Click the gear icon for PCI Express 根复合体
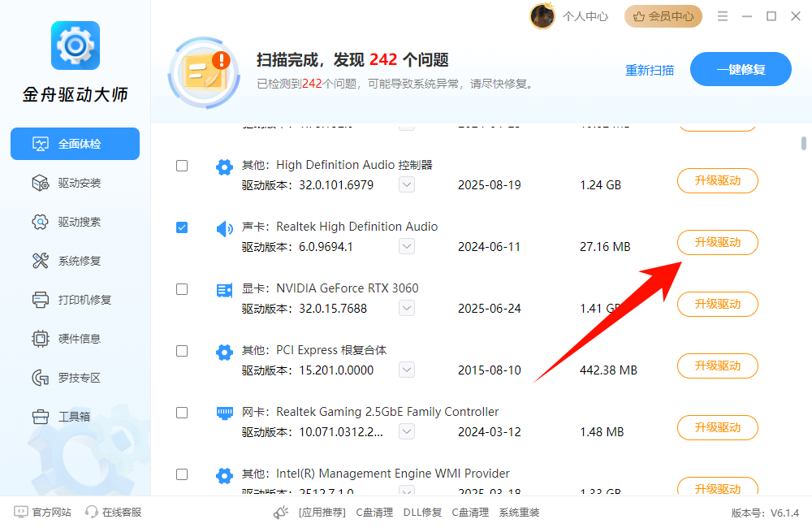 pyautogui.click(x=224, y=353)
